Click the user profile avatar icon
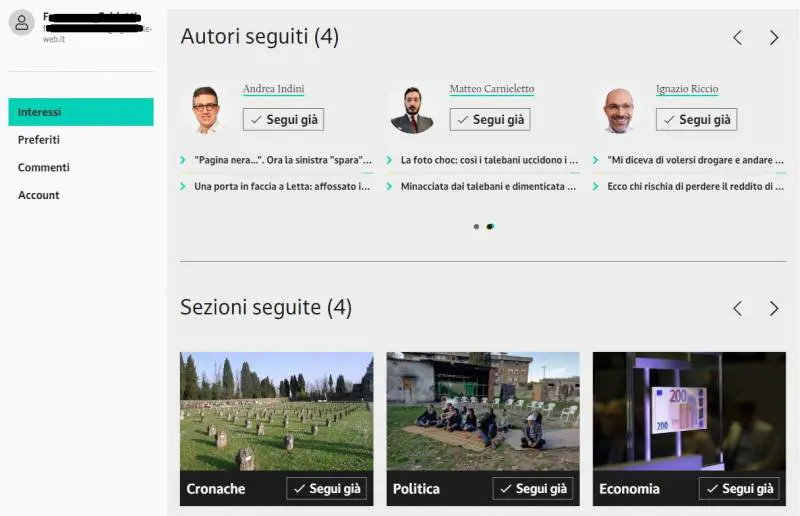Screen dimensions: 800x516 tap(22, 23)
